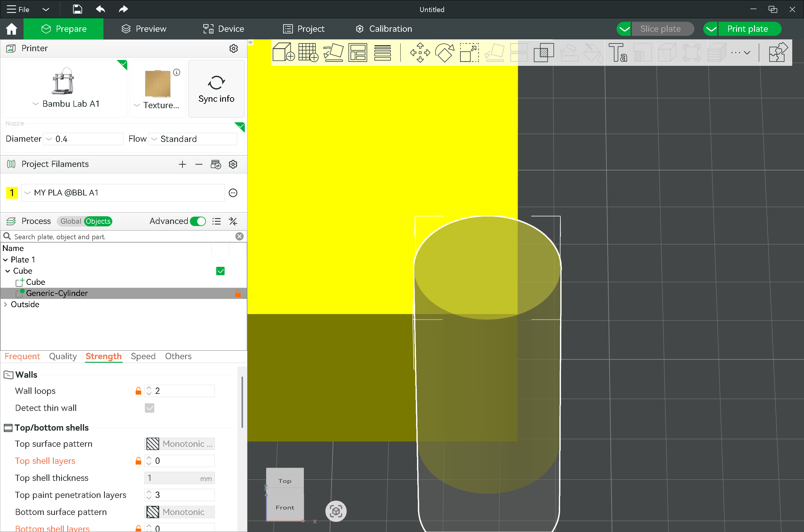Screen dimensions: 804x532
Task: Open Printer settings gear
Action: pyautogui.click(x=233, y=48)
